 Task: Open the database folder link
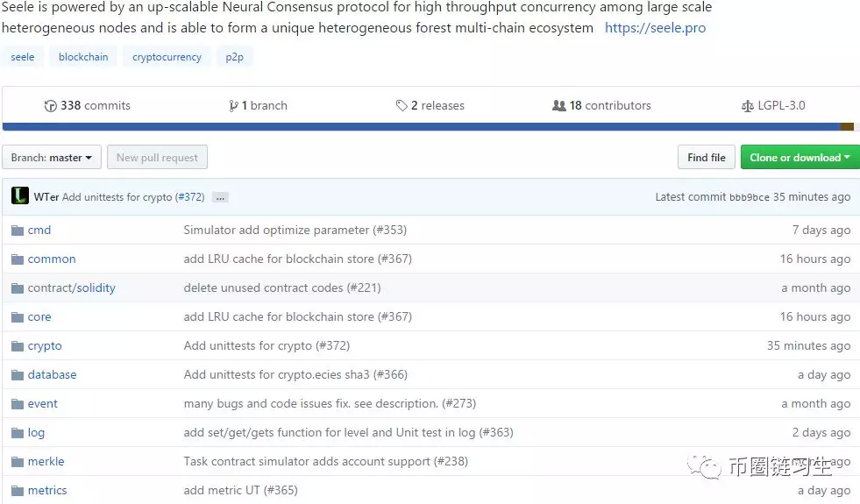pos(52,375)
